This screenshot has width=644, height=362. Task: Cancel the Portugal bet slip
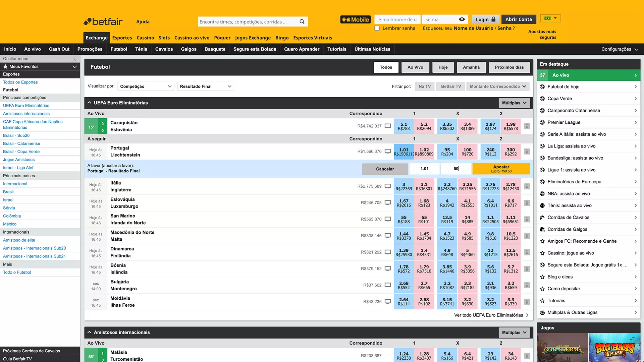385,169
